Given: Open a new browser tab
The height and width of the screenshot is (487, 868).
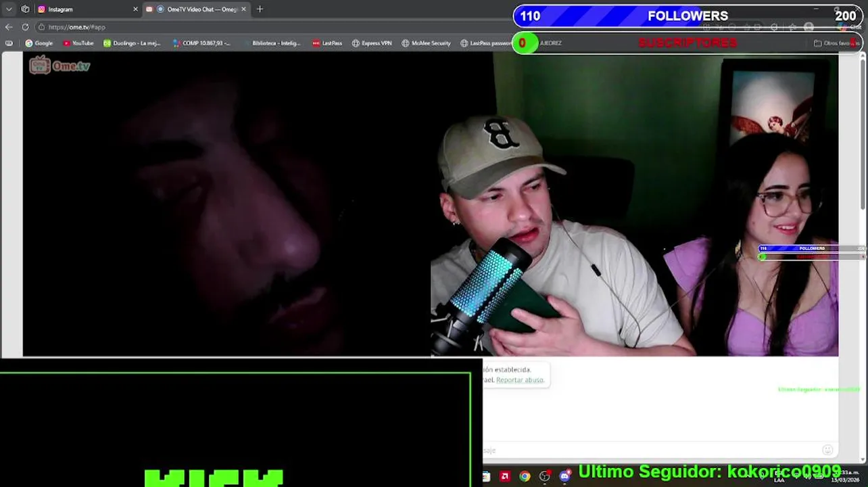Looking at the screenshot, I should click(x=260, y=9).
